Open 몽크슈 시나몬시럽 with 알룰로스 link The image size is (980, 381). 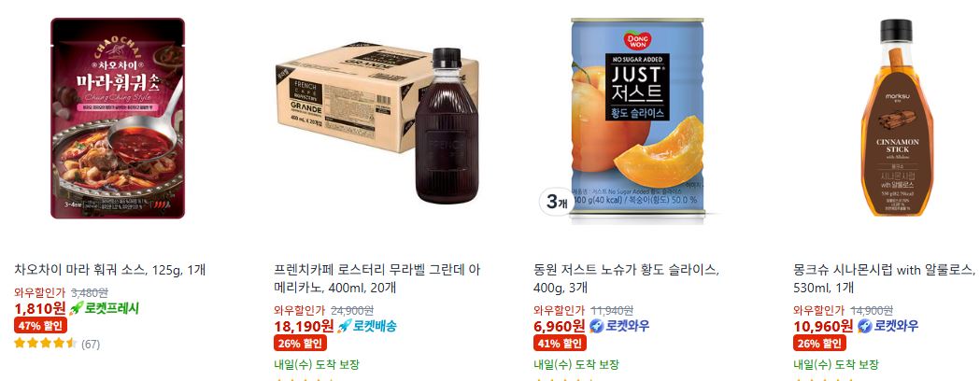click(x=885, y=278)
